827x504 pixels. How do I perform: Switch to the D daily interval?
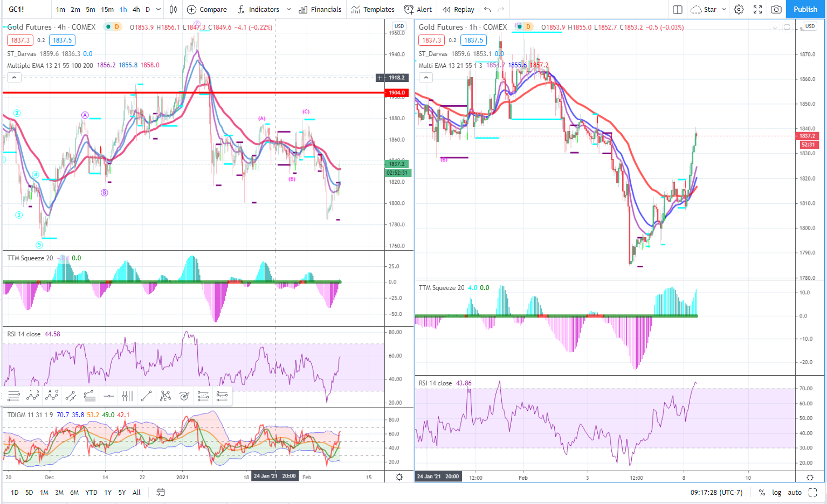pos(148,9)
